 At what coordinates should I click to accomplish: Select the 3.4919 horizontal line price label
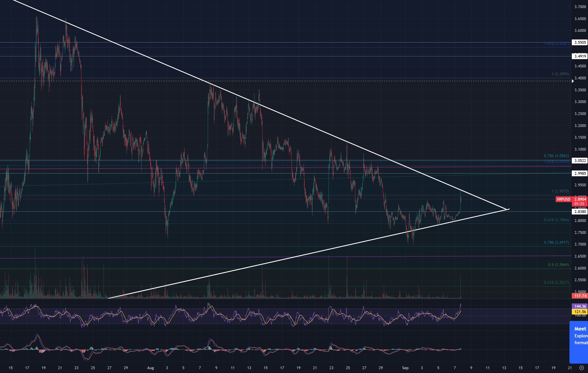[579, 56]
